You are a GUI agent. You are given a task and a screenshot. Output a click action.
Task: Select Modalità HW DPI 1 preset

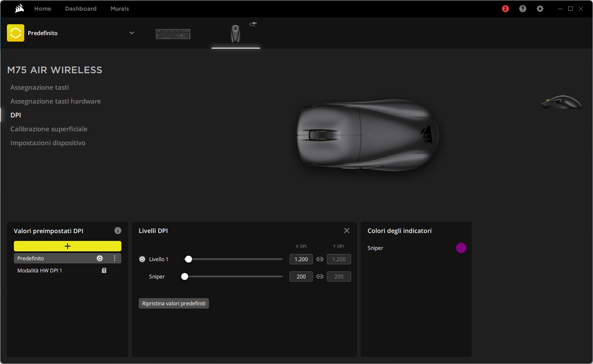pyautogui.click(x=68, y=270)
